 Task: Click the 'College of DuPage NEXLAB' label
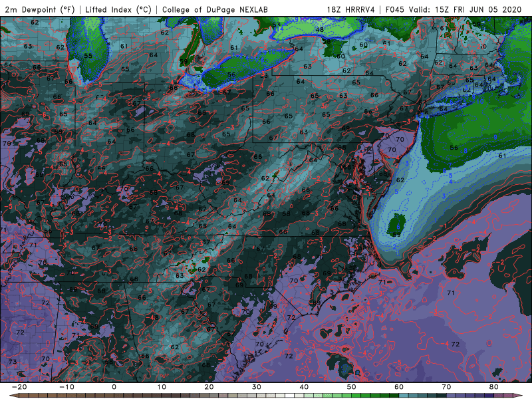(215, 9)
